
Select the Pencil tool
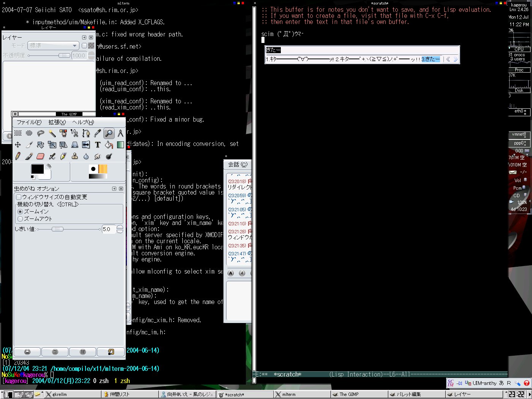pos(18,156)
